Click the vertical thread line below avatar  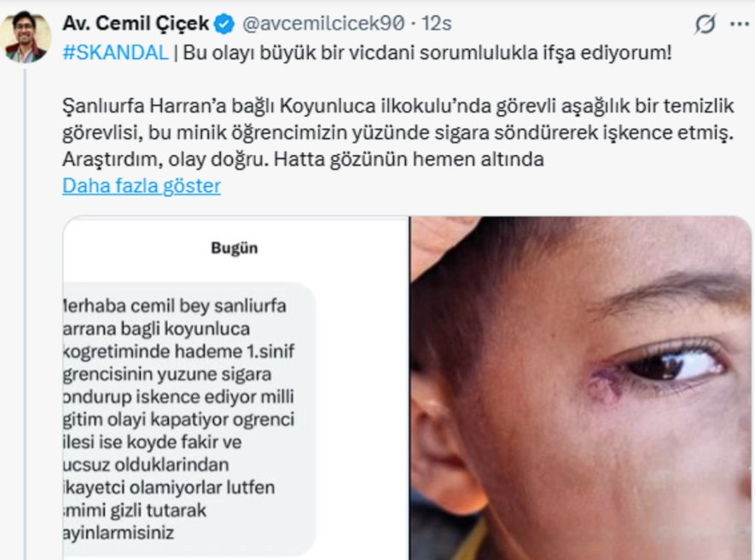[25, 314]
